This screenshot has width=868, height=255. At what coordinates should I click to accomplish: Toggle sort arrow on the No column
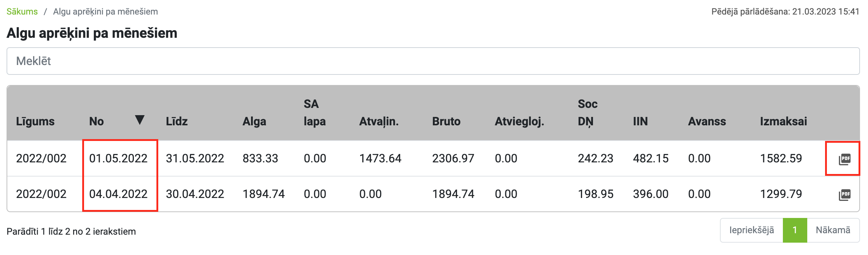coord(140,120)
